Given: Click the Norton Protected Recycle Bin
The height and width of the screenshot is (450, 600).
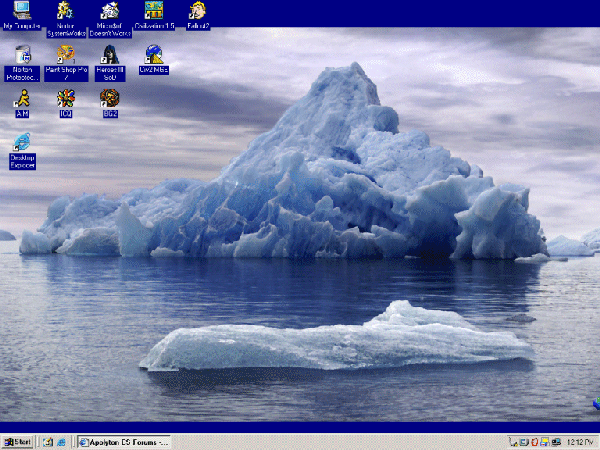Looking at the screenshot, I should [22, 55].
